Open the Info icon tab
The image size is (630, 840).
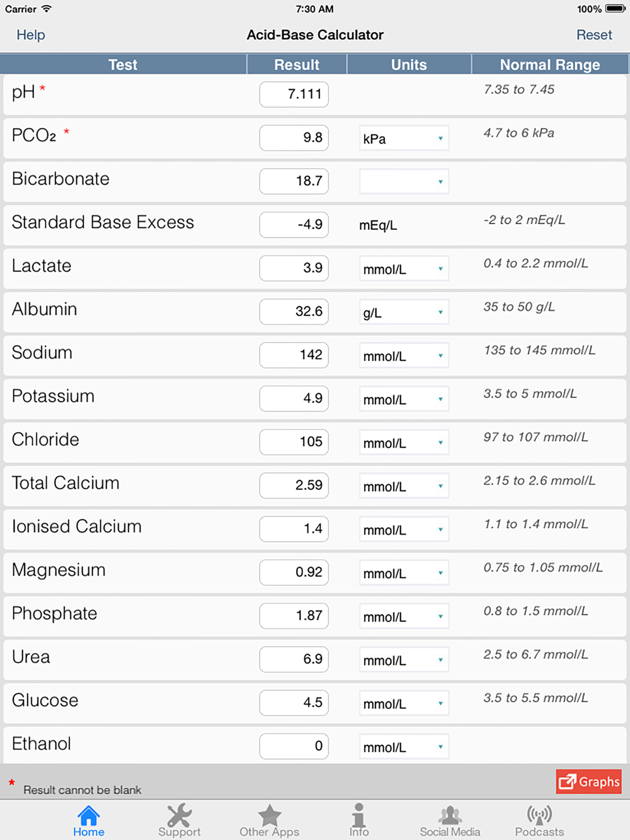[359, 815]
